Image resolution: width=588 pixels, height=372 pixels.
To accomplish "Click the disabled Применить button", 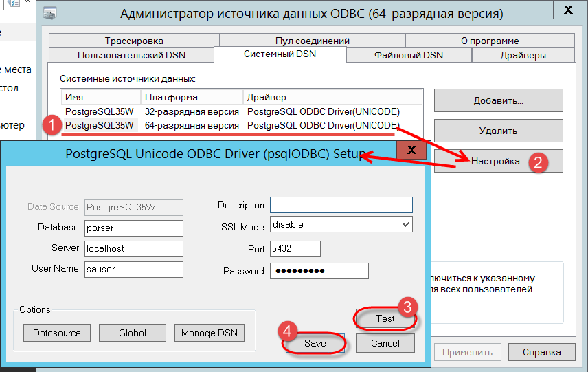I will (x=467, y=353).
